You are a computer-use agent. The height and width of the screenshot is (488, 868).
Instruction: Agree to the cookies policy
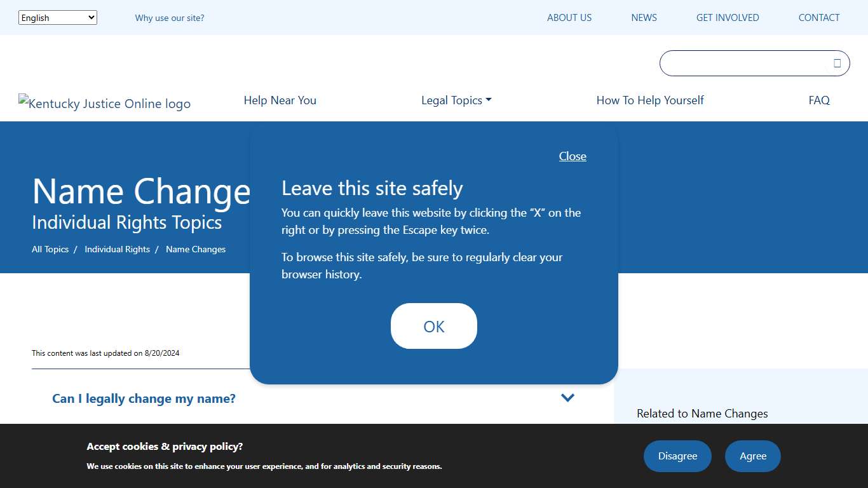tap(752, 456)
